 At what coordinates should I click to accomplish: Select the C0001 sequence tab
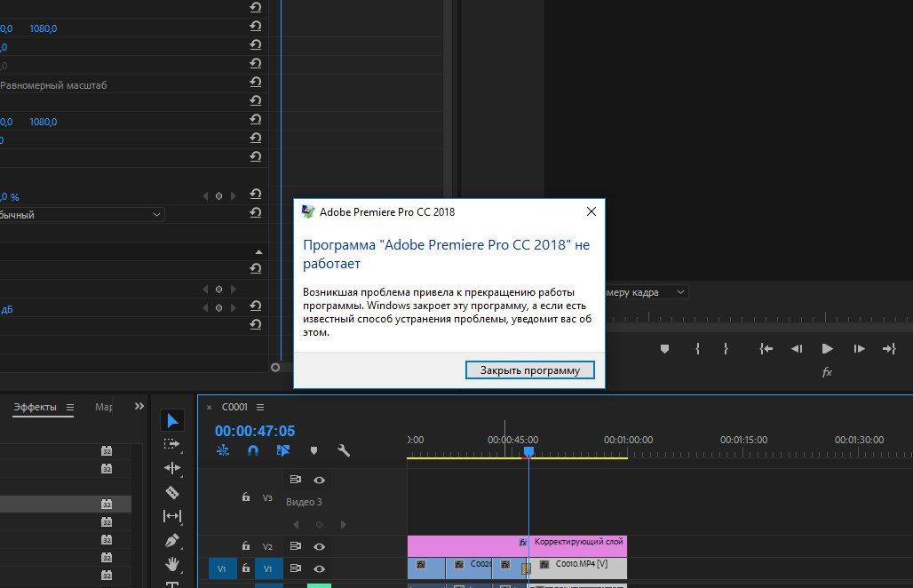tap(234, 407)
